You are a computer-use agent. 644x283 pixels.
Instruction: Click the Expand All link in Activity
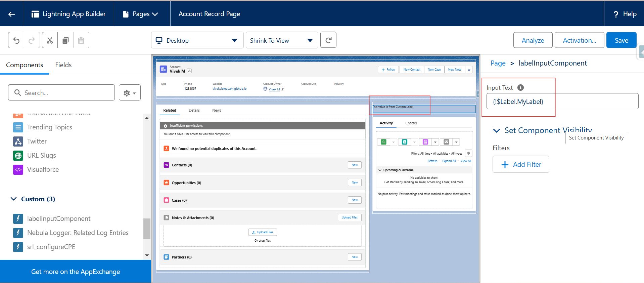(x=449, y=161)
